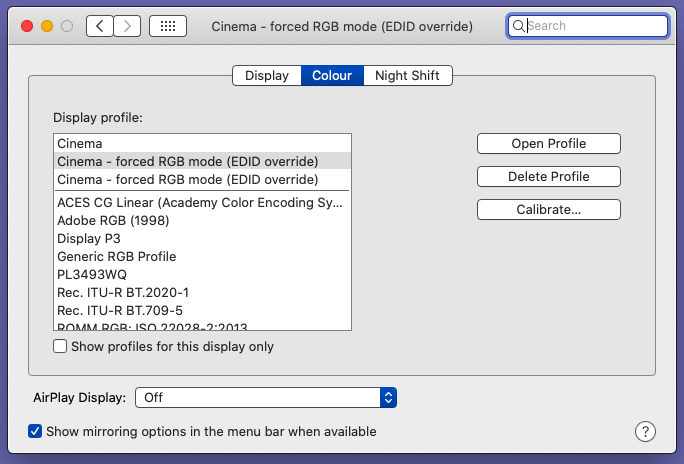Select Rec. ITU-R BT.709-5 profile
684x464 pixels.
202,310
